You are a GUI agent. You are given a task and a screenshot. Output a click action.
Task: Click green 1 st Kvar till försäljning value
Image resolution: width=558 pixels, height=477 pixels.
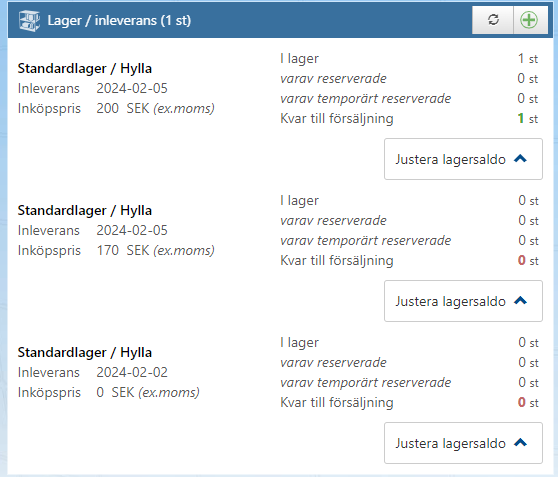coord(528,119)
